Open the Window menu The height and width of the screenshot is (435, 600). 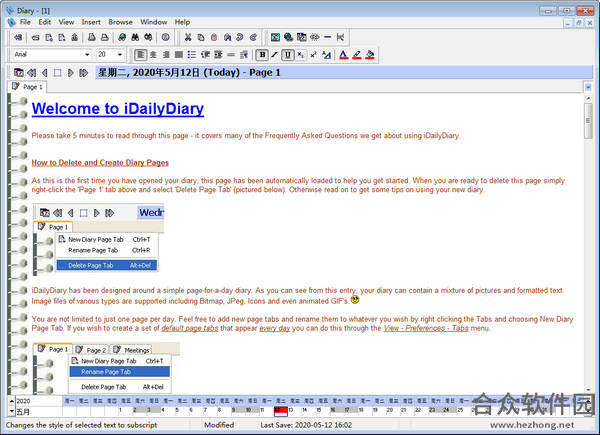coord(153,22)
